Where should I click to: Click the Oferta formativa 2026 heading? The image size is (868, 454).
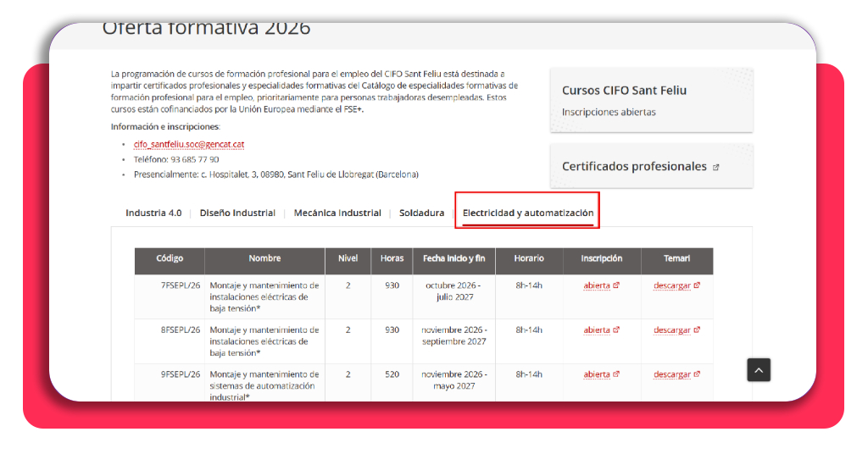[206, 29]
